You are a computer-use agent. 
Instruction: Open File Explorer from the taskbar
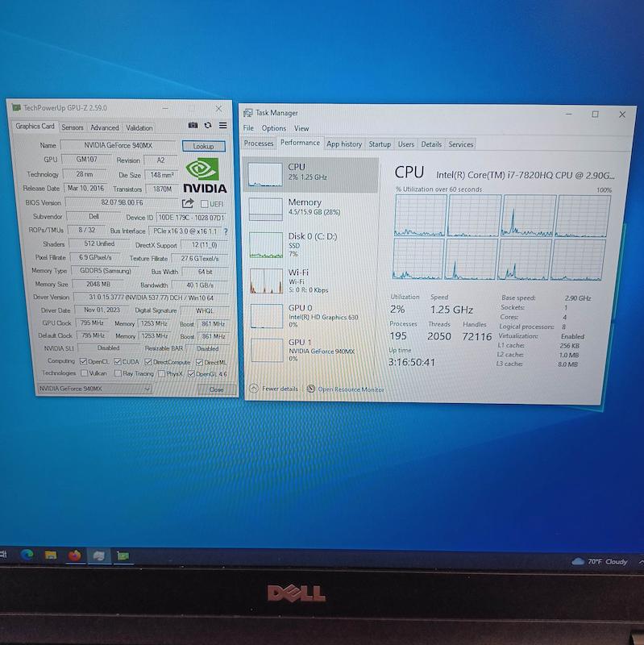51,556
